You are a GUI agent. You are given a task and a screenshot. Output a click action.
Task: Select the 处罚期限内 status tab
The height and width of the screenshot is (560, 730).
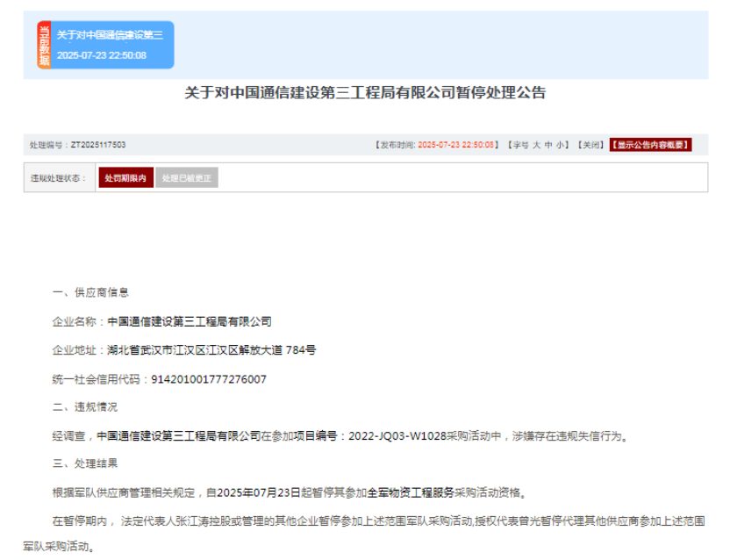(125, 177)
